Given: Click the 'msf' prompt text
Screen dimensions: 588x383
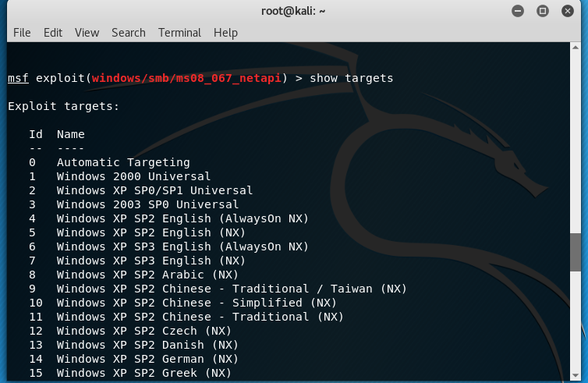Looking at the screenshot, I should coord(18,78).
